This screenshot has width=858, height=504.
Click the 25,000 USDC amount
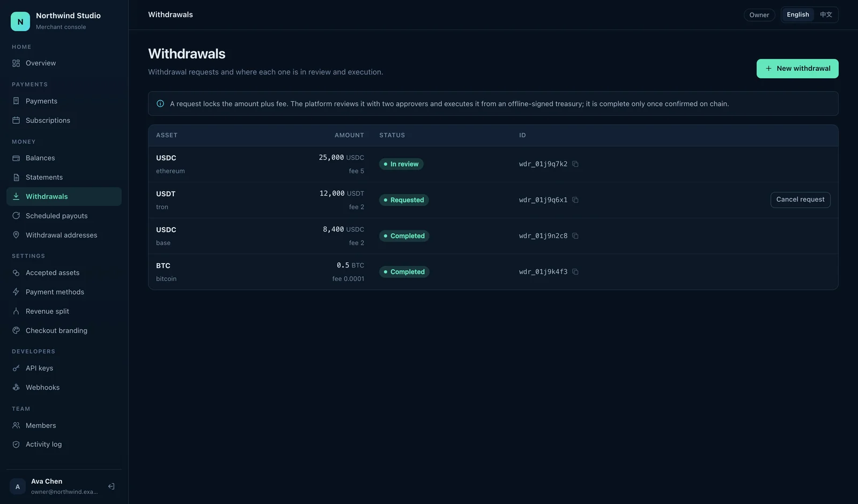click(341, 158)
